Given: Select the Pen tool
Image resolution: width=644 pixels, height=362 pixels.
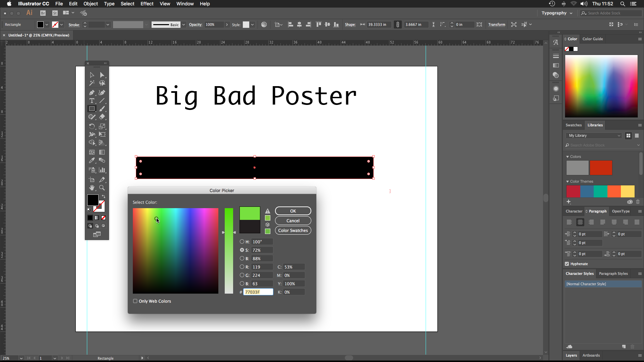Looking at the screenshot, I should (92, 93).
